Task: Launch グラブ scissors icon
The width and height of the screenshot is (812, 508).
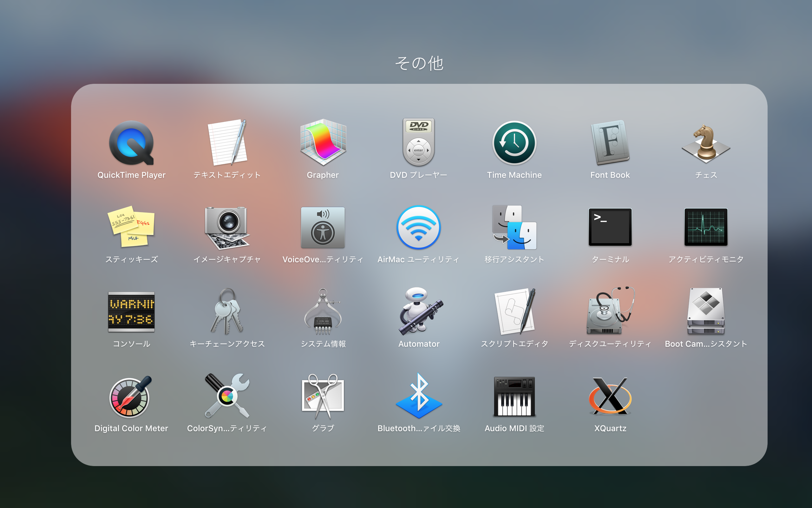Action: (323, 397)
